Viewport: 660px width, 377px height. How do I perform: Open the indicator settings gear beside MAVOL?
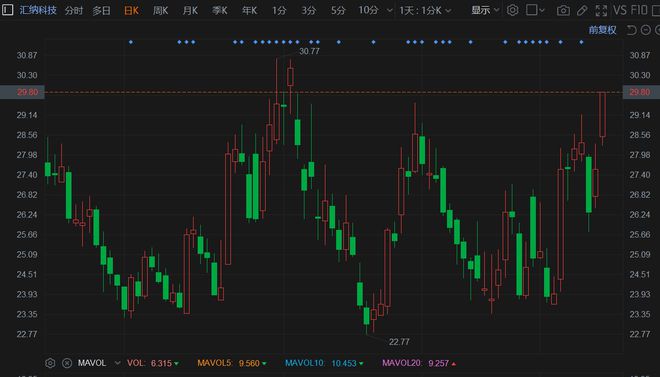[x=50, y=363]
